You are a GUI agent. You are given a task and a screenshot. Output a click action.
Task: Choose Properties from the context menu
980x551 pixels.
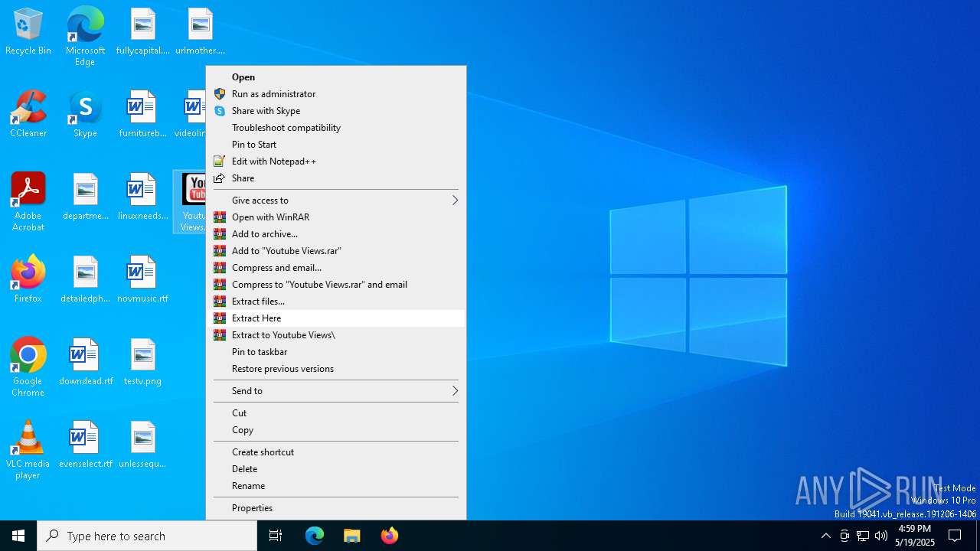336,508
